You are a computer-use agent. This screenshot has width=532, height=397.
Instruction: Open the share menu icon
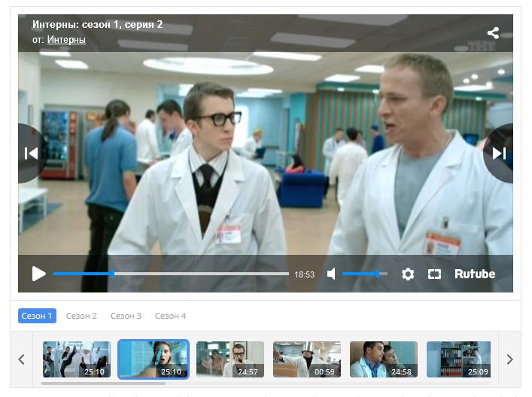click(493, 33)
